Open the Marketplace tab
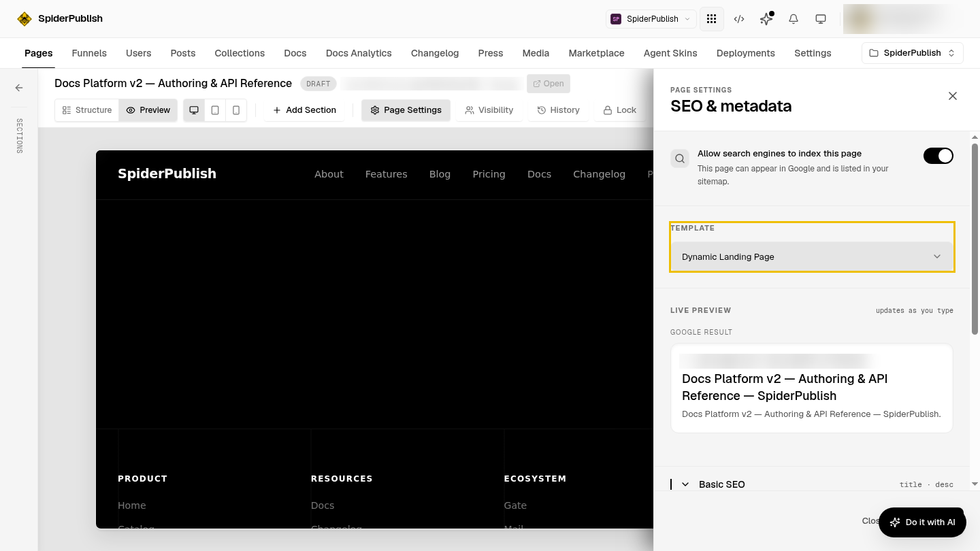980x551 pixels. coord(596,53)
